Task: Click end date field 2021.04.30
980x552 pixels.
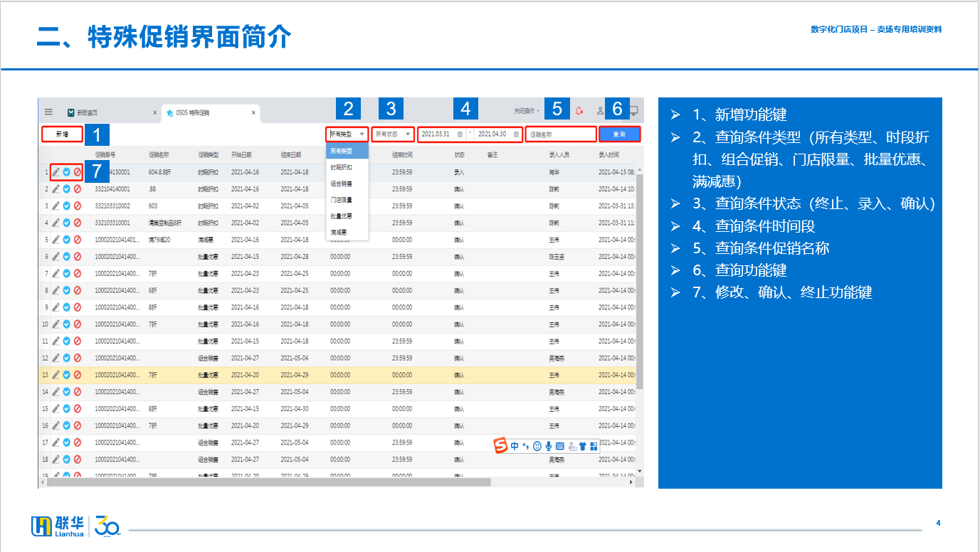Action: click(x=492, y=134)
